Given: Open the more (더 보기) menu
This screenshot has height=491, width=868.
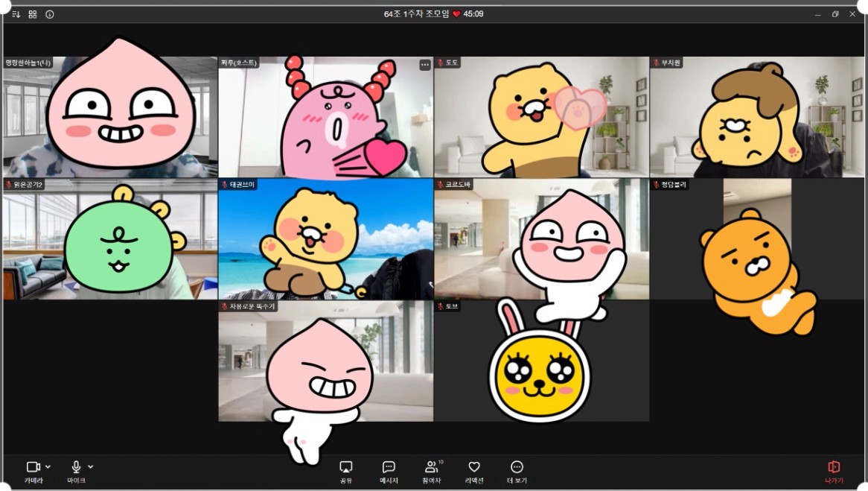Looking at the screenshot, I should pos(517,467).
